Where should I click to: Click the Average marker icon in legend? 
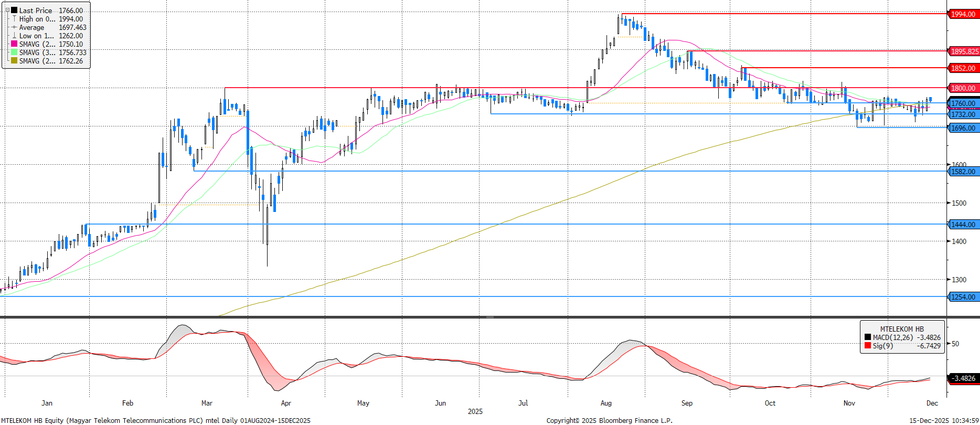pyautogui.click(x=14, y=27)
